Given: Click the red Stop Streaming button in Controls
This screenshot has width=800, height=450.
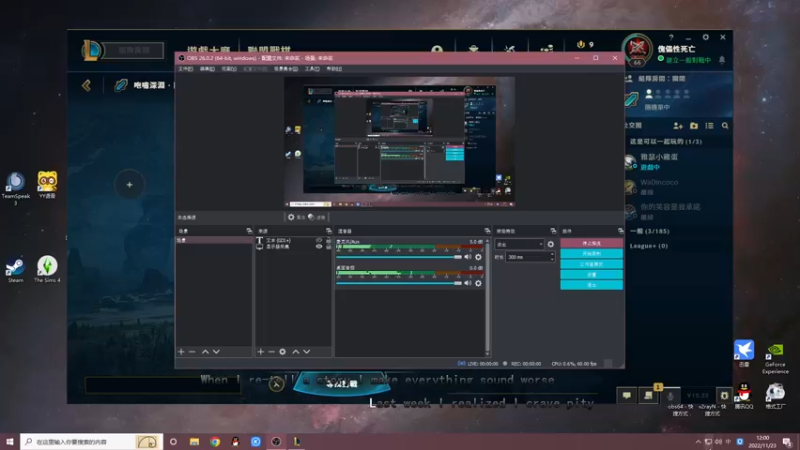Looking at the screenshot, I should pyautogui.click(x=591, y=243).
